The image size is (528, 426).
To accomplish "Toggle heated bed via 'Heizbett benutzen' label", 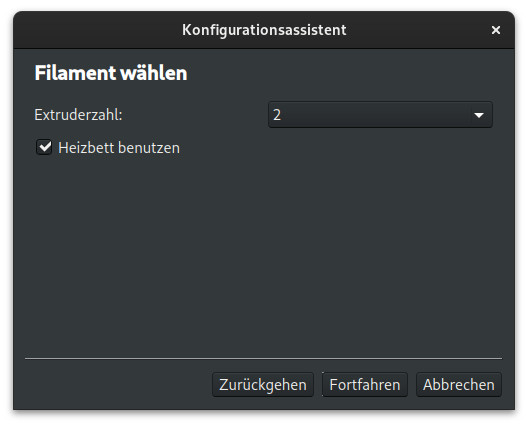I will click(x=119, y=148).
